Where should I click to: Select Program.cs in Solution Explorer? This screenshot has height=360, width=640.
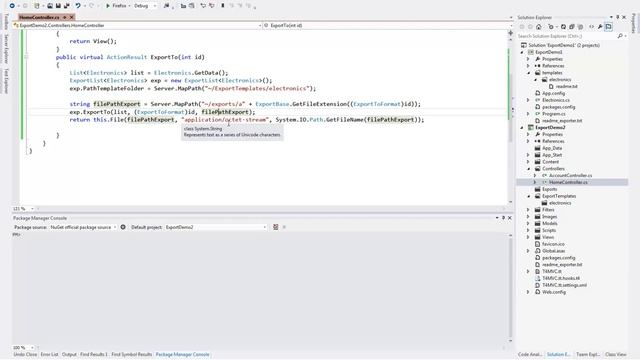point(554,114)
